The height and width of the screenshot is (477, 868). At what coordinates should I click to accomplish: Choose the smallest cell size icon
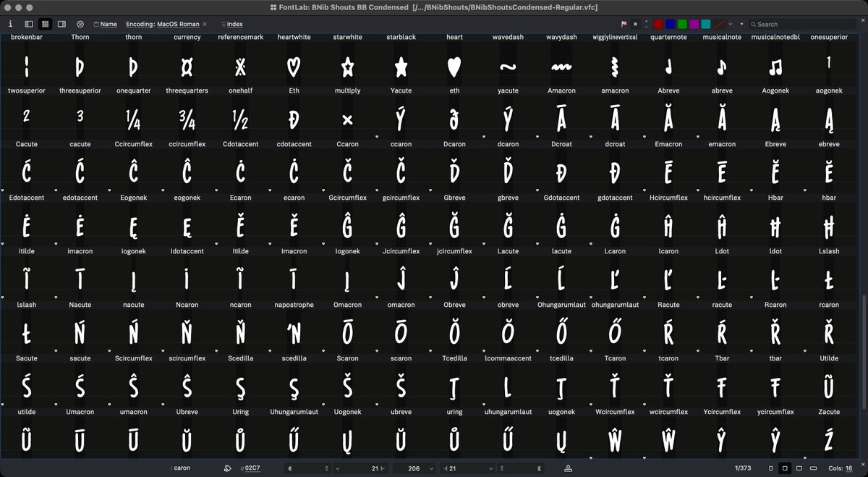click(x=770, y=468)
